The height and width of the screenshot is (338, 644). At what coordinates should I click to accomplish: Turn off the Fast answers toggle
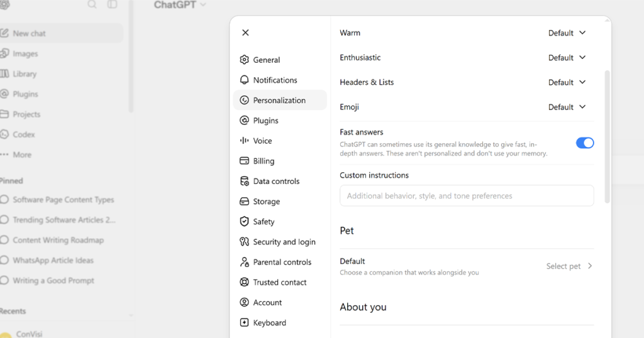pyautogui.click(x=585, y=143)
